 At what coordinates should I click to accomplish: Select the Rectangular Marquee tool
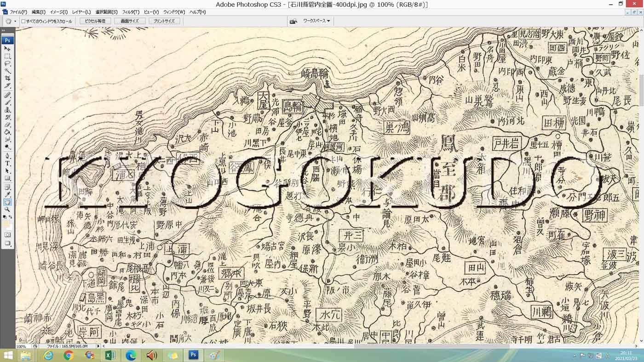[x=7, y=56]
